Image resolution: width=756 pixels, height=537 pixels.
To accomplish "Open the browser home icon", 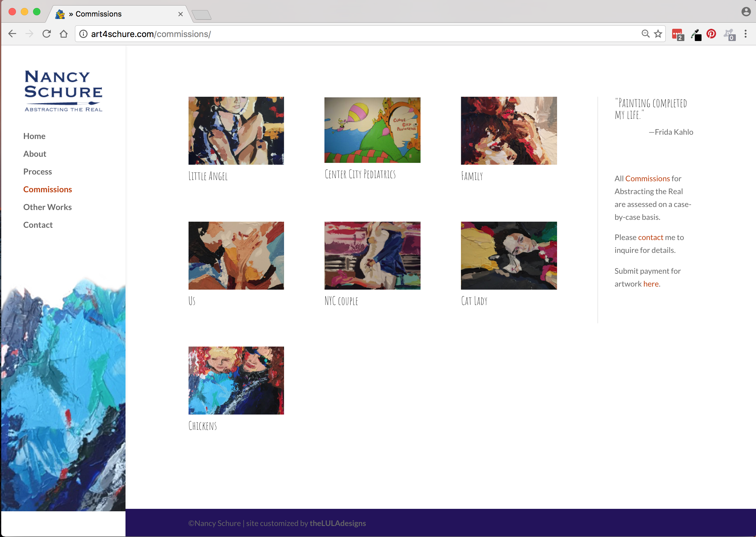I will pyautogui.click(x=64, y=34).
